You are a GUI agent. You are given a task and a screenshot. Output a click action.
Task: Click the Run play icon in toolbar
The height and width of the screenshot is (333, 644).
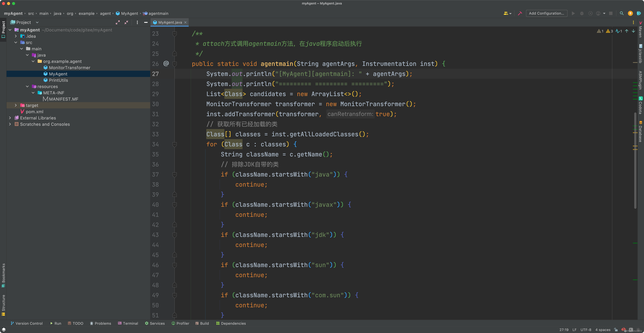click(x=573, y=13)
